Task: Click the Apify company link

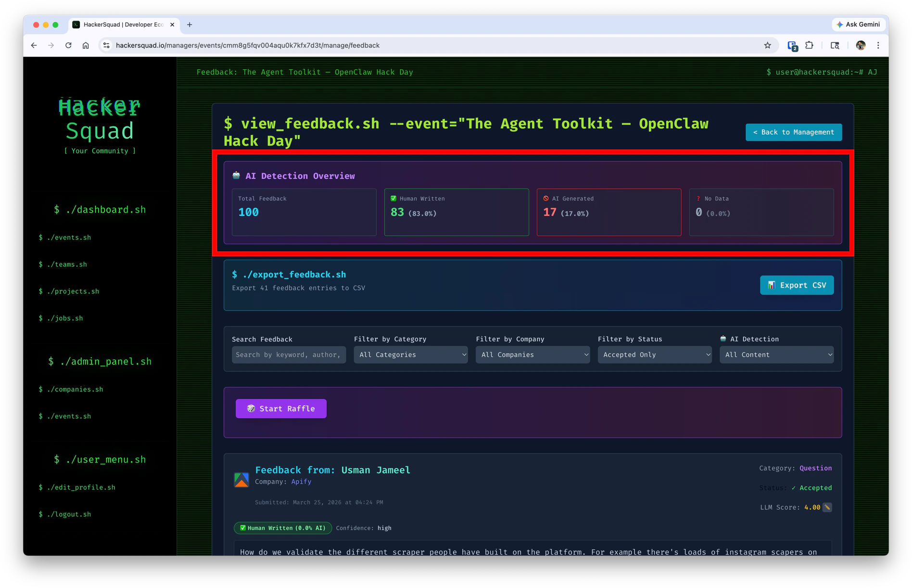Action: (x=301, y=482)
